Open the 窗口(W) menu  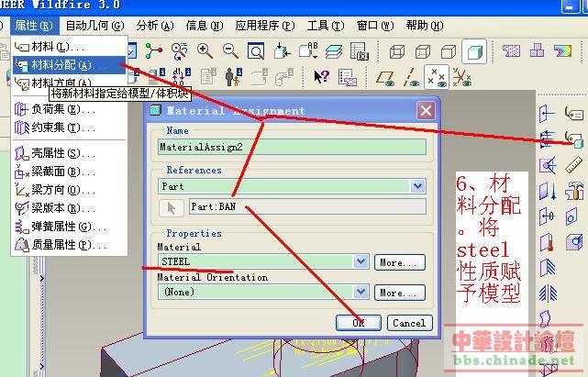point(375,26)
